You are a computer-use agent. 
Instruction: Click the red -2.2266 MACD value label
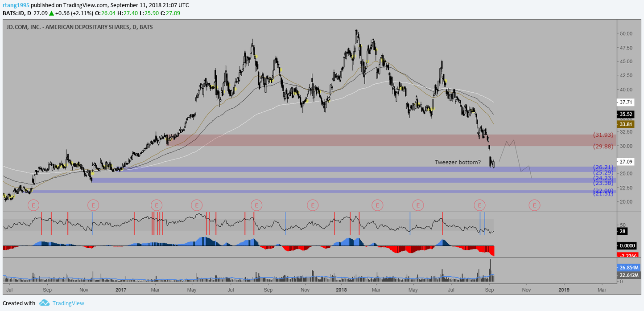pyautogui.click(x=627, y=255)
